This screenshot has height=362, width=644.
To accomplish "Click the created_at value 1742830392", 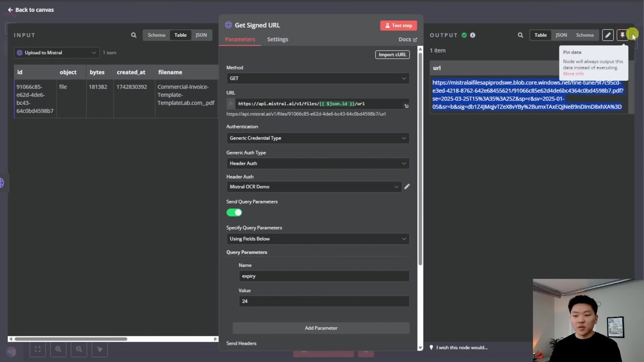I will pyautogui.click(x=132, y=87).
